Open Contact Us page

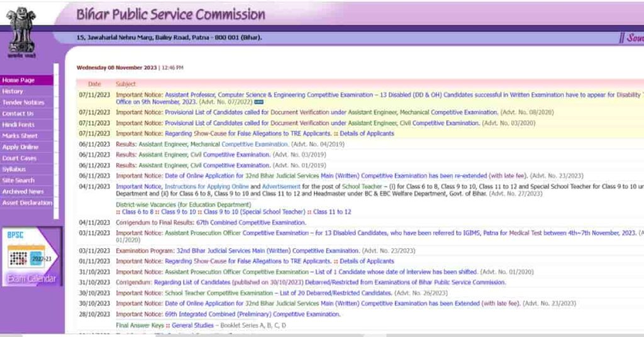click(x=18, y=114)
